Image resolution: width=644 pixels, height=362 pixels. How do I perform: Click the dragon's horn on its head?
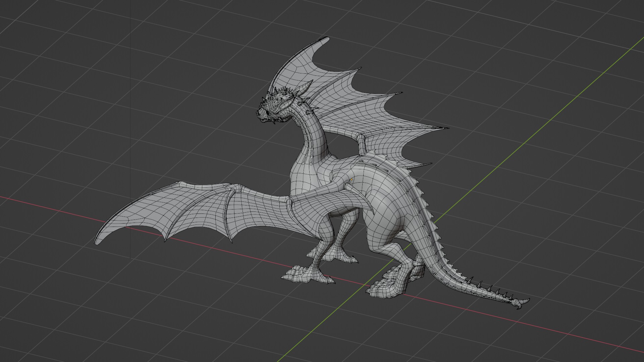(304, 89)
